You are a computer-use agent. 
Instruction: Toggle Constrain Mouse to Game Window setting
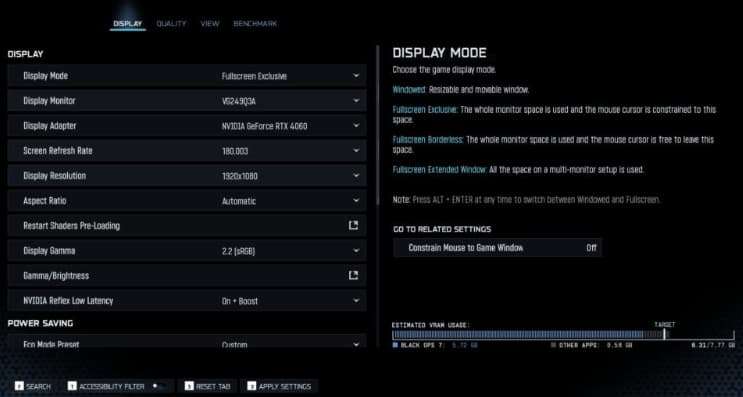point(498,248)
